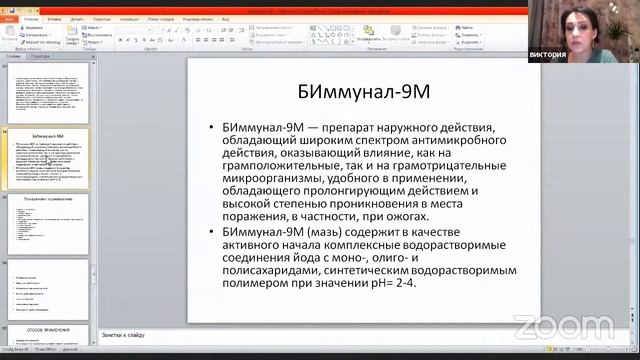Align text left

pyautogui.click(x=198, y=40)
